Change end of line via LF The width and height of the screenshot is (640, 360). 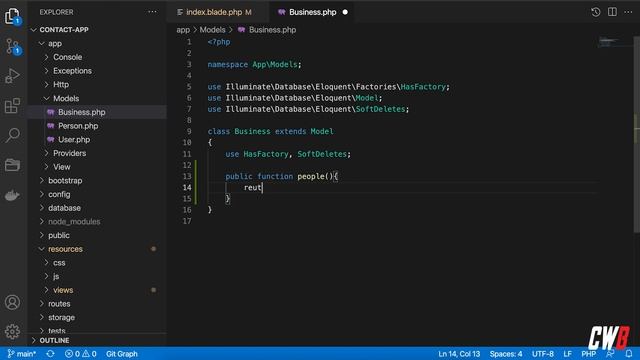(567, 354)
